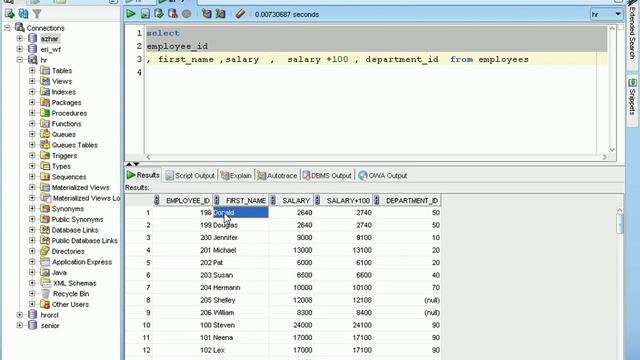Viewport: 640px width, 360px height.
Task: Collapse the Connections root node
Action: [x=7, y=28]
